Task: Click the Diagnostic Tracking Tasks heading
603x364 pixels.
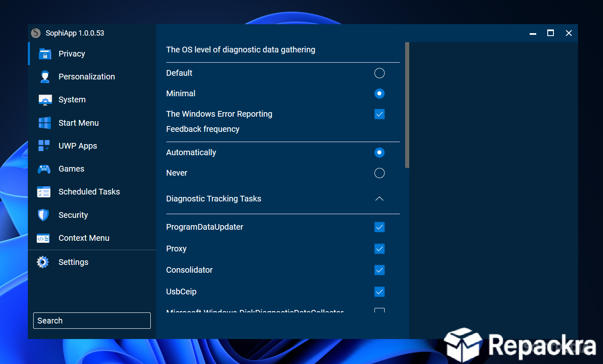Action: tap(214, 199)
